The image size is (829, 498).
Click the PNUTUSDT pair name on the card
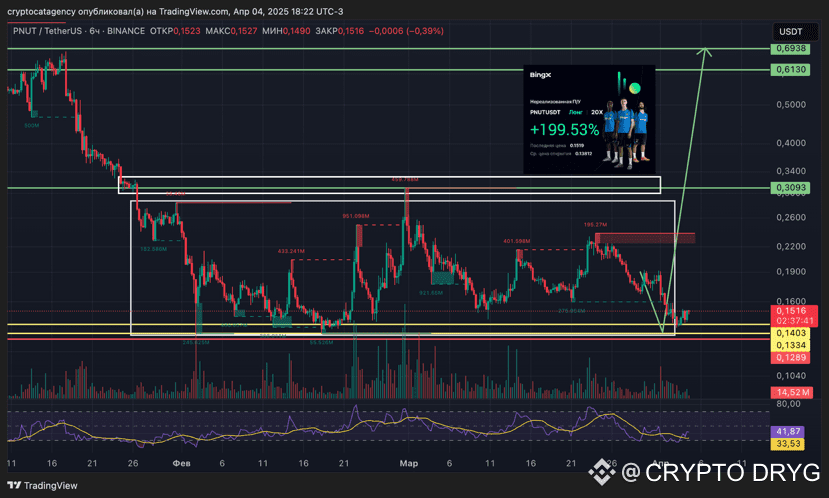coord(545,112)
